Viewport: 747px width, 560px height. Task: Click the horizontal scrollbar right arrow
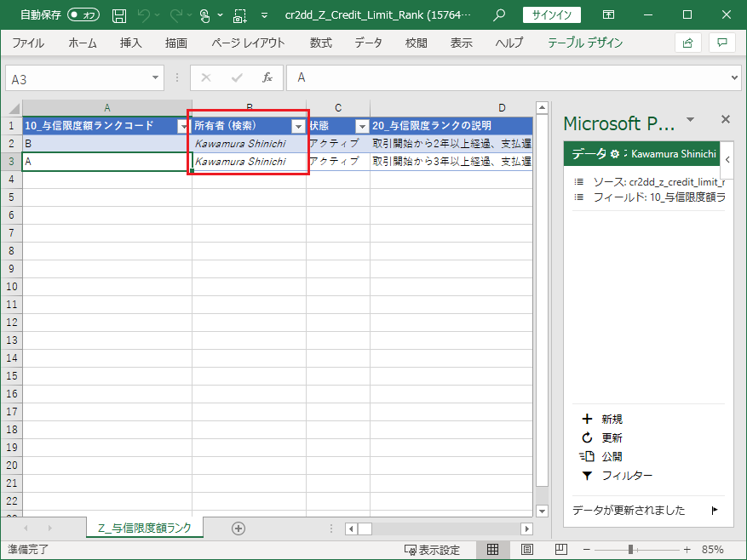pyautogui.click(x=527, y=529)
